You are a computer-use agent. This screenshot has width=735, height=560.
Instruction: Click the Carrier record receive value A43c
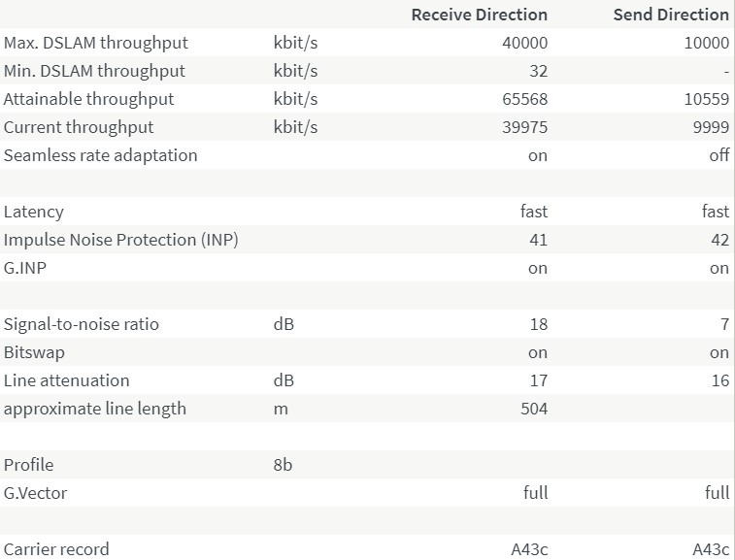click(x=529, y=549)
